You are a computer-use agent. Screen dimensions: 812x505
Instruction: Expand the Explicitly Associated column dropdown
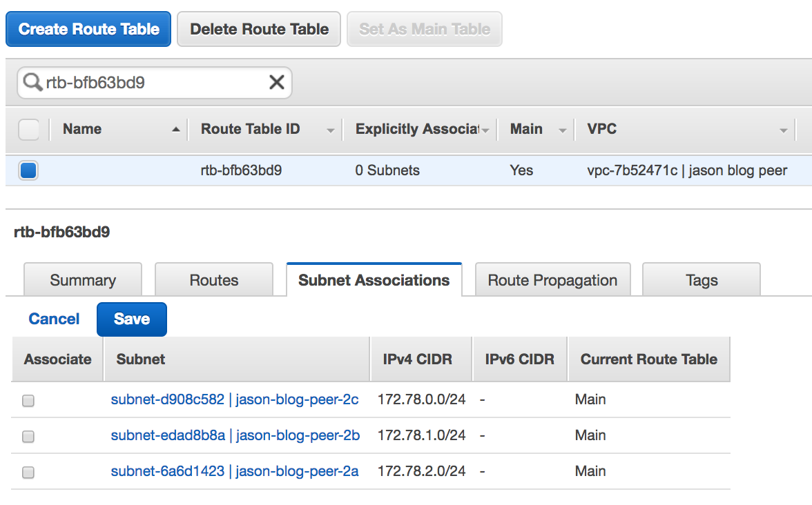click(x=485, y=130)
